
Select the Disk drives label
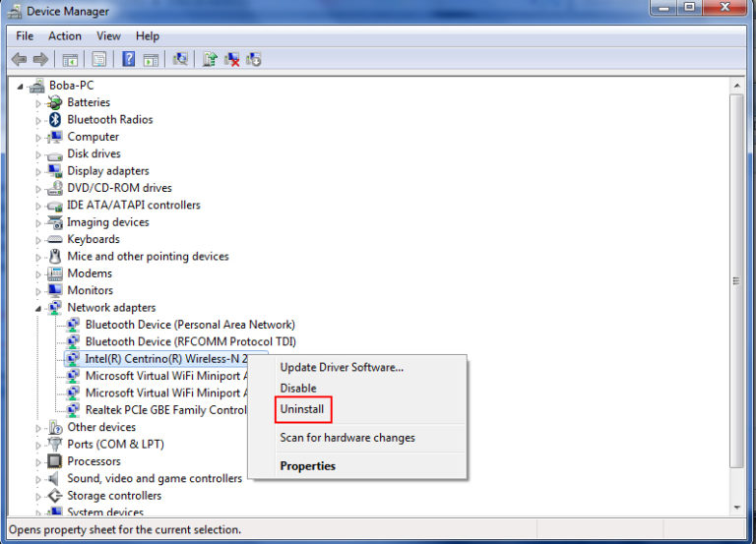(x=94, y=153)
